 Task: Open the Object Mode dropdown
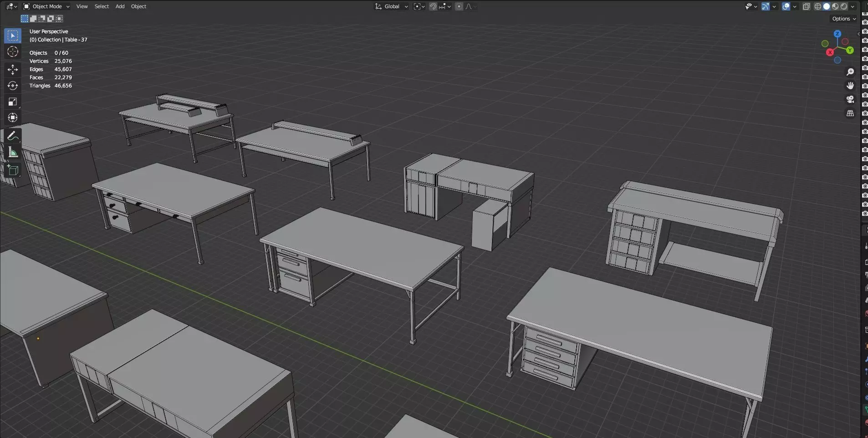coord(46,6)
